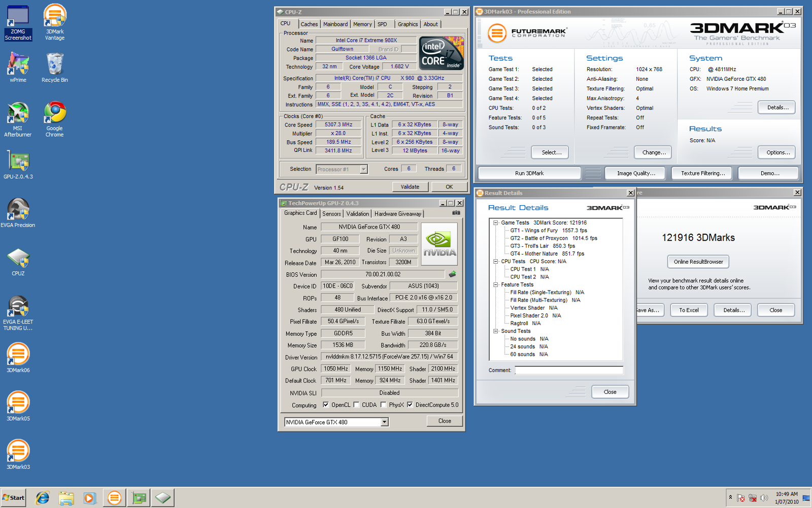Open MSI Afterburner desktop shortcut

(18, 119)
